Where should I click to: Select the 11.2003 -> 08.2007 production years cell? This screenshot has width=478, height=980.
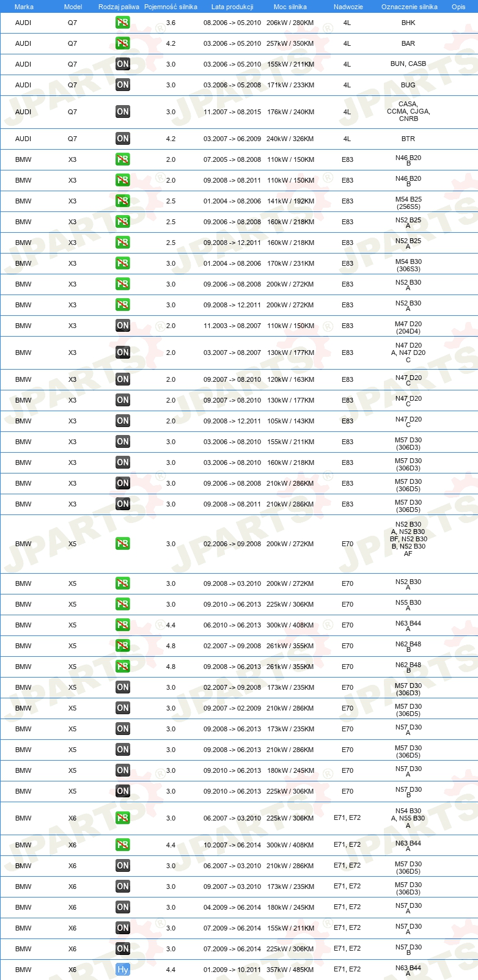pos(232,326)
